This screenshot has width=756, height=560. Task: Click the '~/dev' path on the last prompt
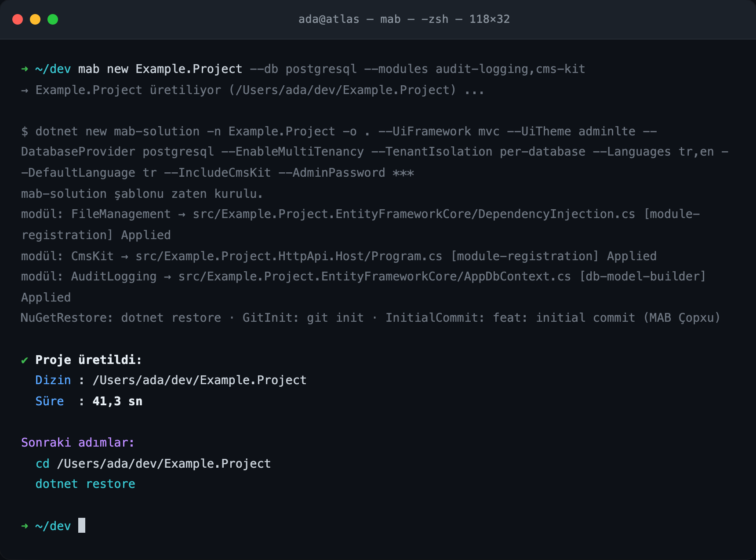click(53, 526)
